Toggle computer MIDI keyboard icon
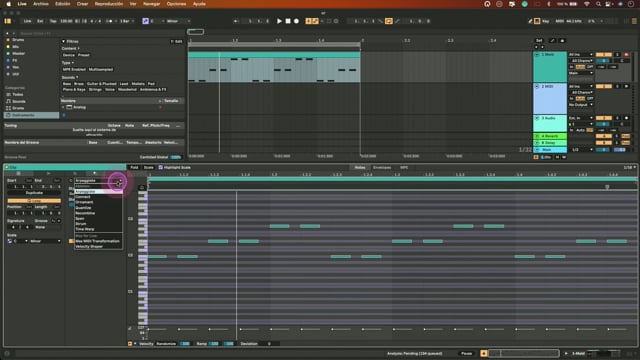 pos(537,21)
